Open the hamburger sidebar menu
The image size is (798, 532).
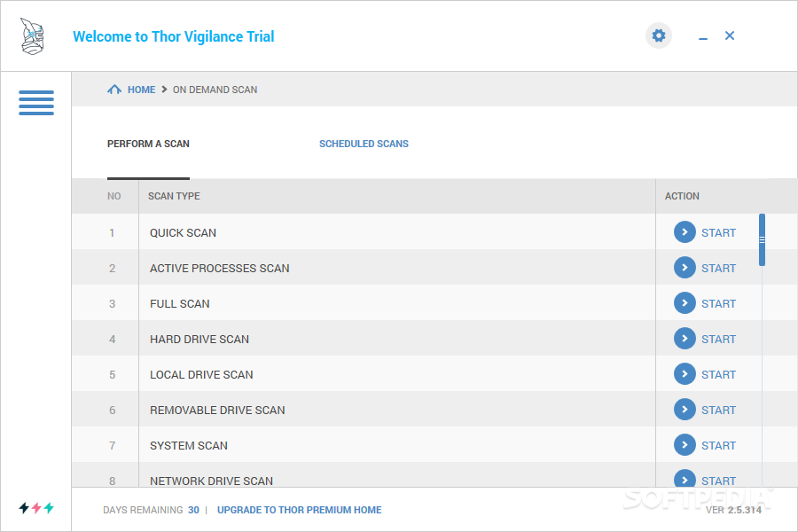click(x=36, y=103)
